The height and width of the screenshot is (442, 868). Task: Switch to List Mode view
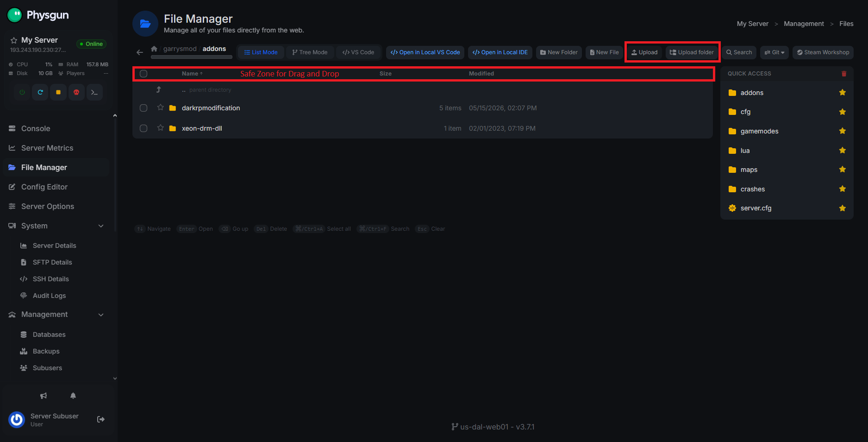[x=261, y=52]
